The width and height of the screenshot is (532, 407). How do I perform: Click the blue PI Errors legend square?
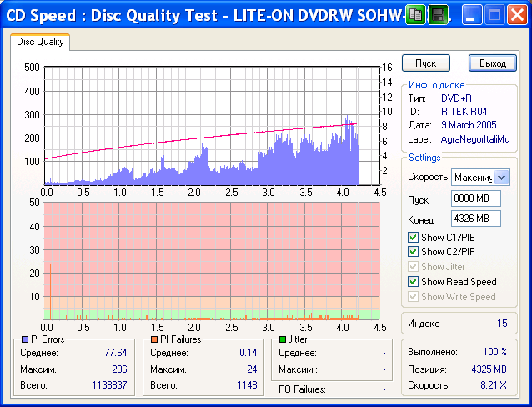pos(24,339)
